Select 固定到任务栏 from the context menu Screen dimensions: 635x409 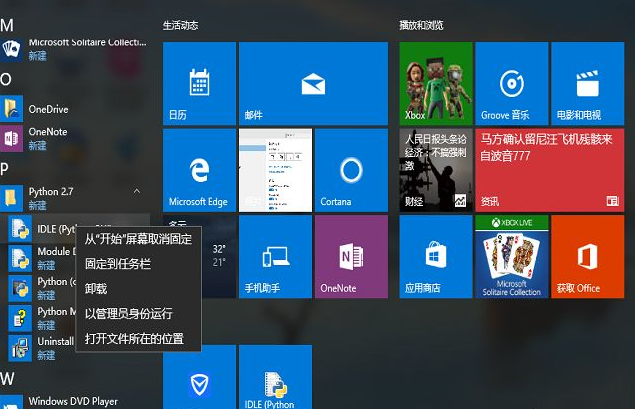pyautogui.click(x=117, y=264)
